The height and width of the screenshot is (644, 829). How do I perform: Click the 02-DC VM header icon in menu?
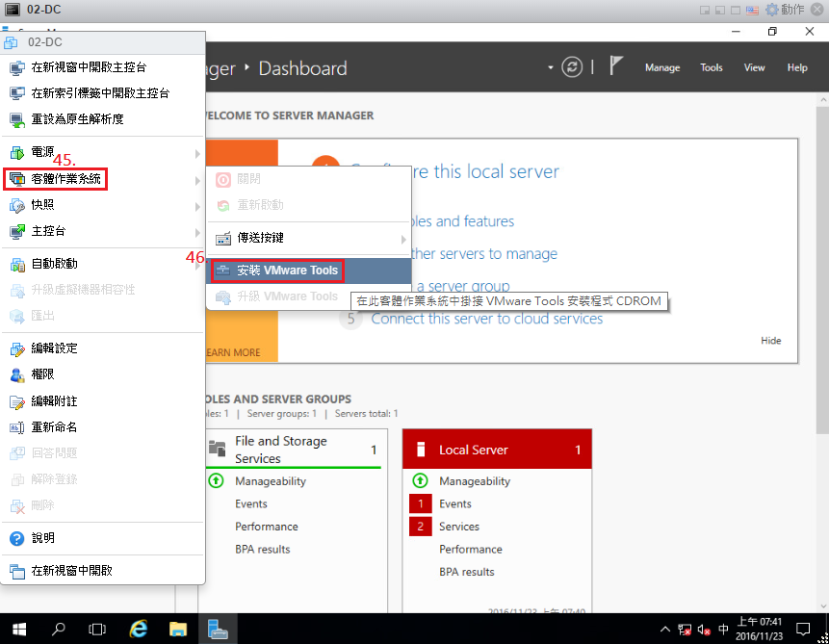click(x=11, y=42)
